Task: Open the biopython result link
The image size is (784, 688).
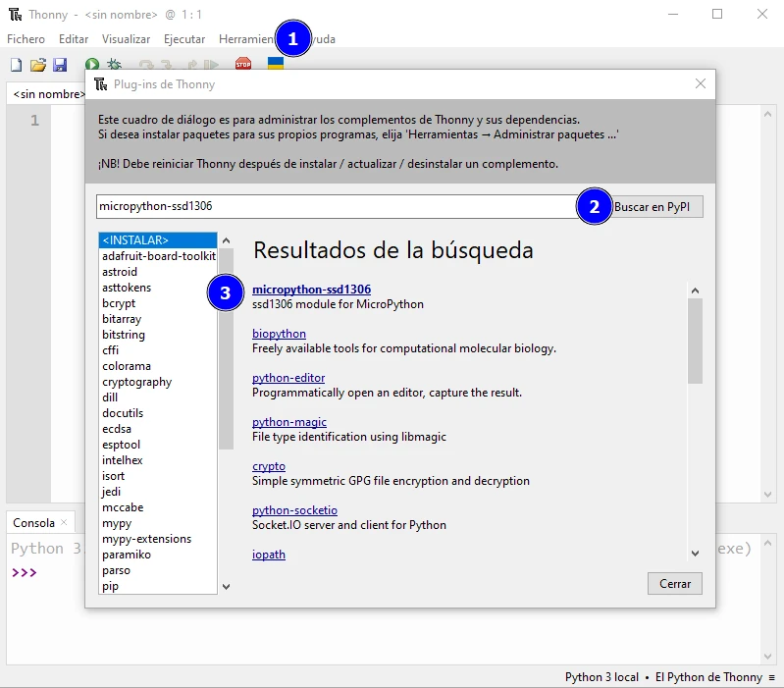Action: (279, 334)
